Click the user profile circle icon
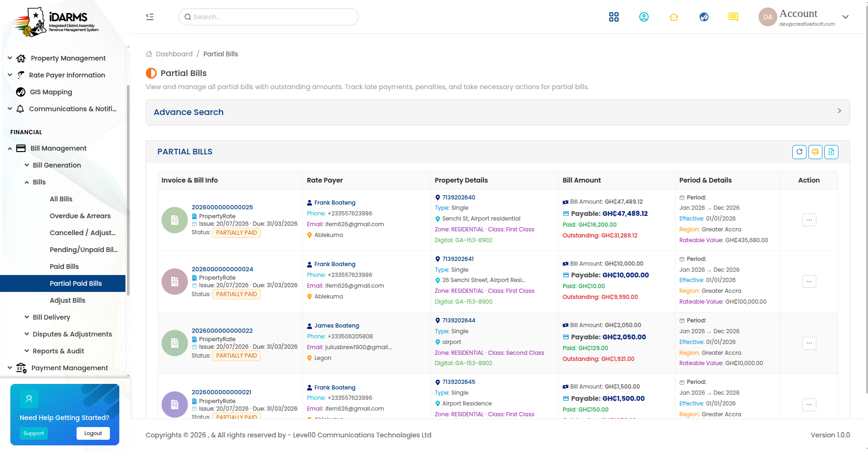Screen dimensions: 868x451 [643, 17]
